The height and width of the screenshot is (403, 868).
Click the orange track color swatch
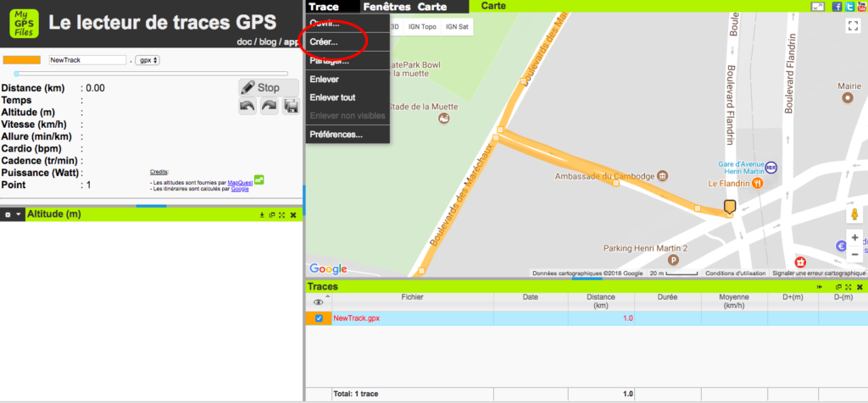[x=21, y=60]
